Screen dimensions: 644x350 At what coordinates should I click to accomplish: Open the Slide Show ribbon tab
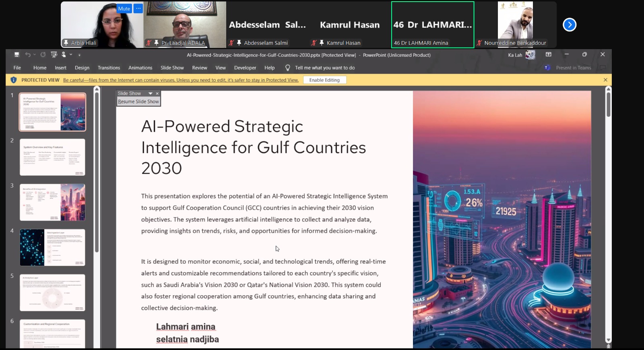[172, 68]
